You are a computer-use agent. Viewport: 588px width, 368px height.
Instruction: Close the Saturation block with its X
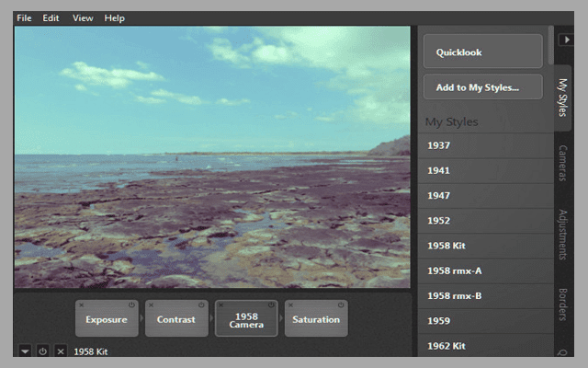(x=290, y=305)
